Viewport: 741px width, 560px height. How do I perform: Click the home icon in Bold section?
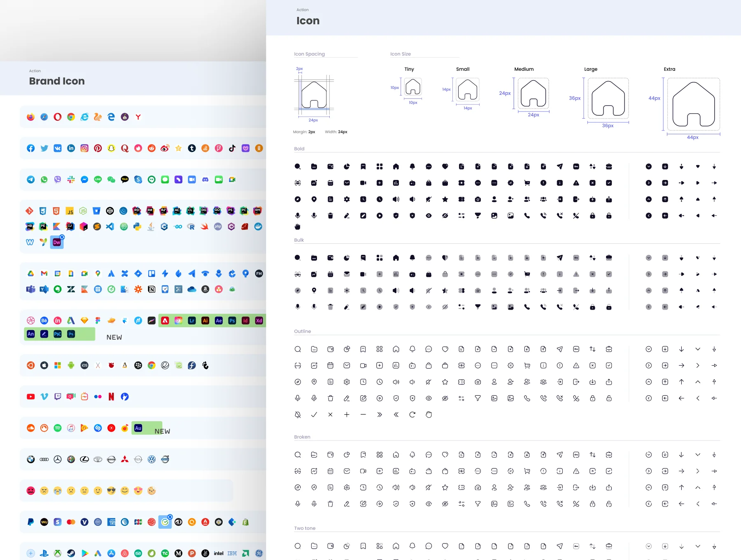[x=396, y=166]
